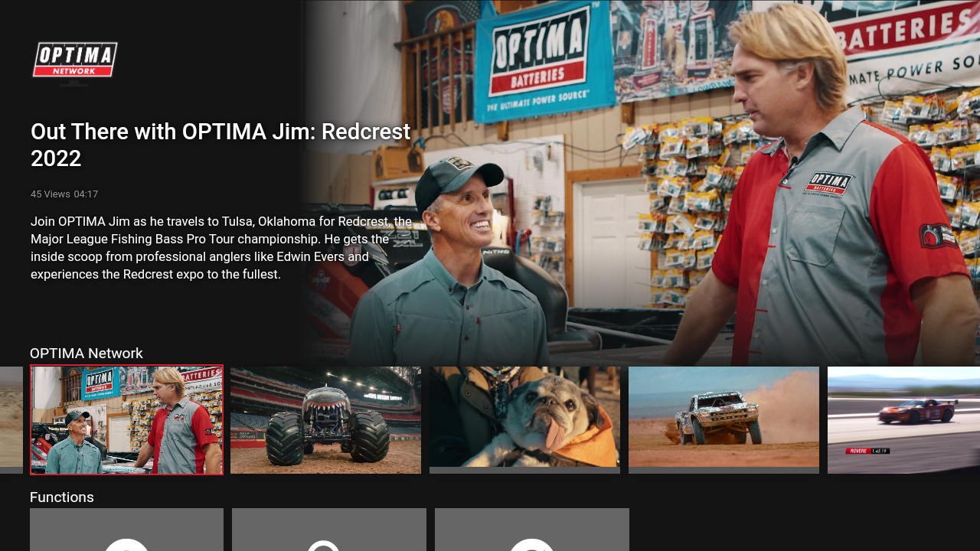Open the first tile under Functions
The width and height of the screenshot is (980, 551).
coord(126,530)
